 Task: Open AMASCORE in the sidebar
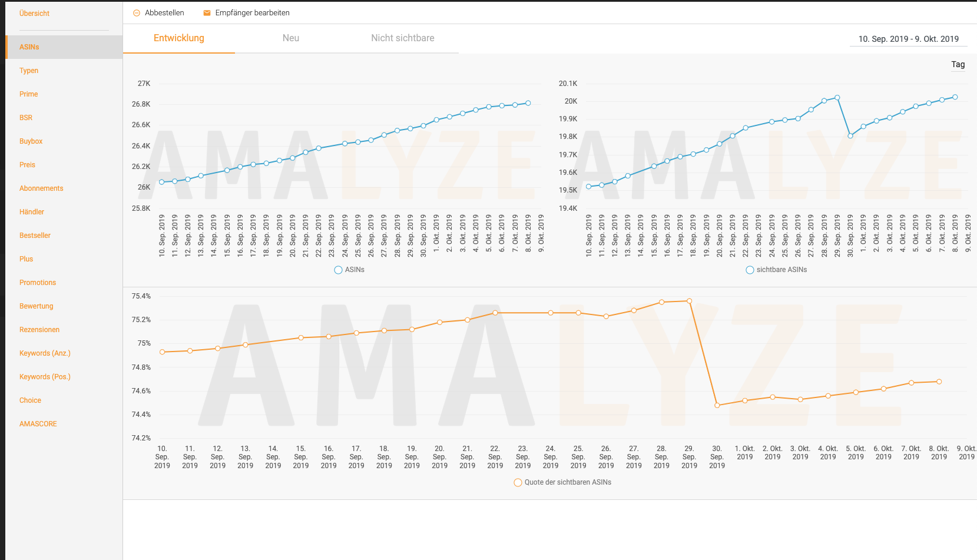[x=38, y=424]
